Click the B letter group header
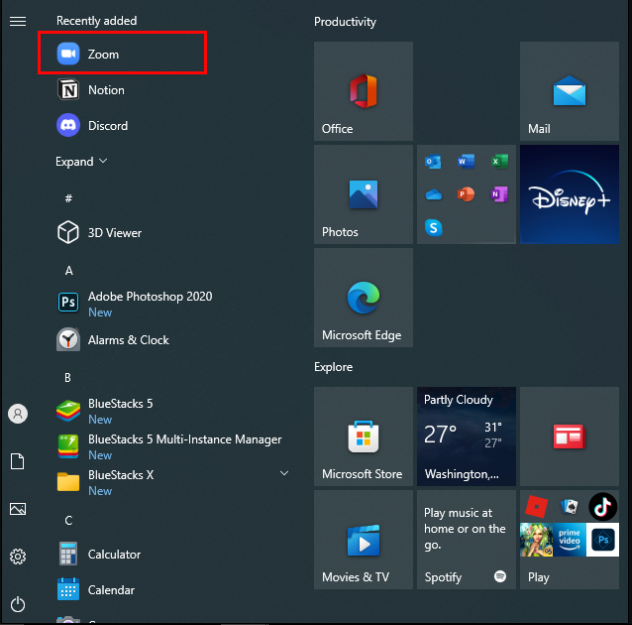 68,377
